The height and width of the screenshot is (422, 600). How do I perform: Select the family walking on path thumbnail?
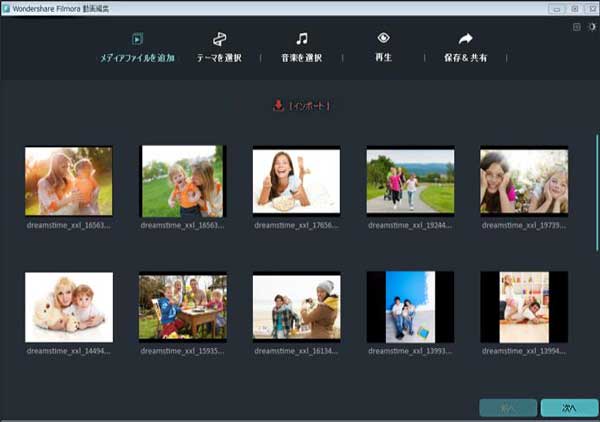pos(410,181)
